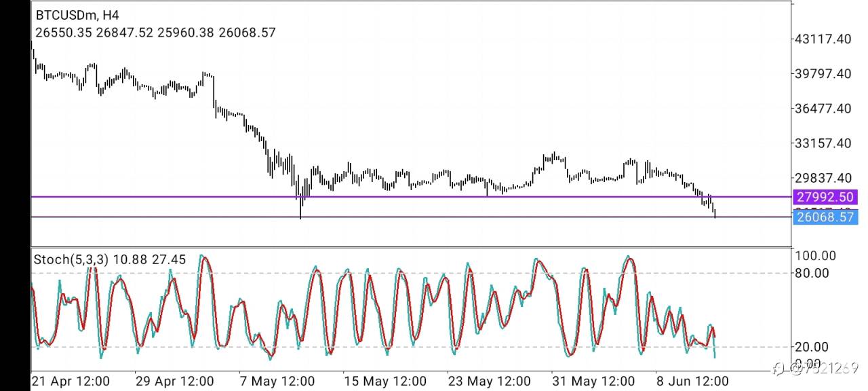Click the 33157.40 price axis label
The height and width of the screenshot is (391, 868).
coord(823,143)
